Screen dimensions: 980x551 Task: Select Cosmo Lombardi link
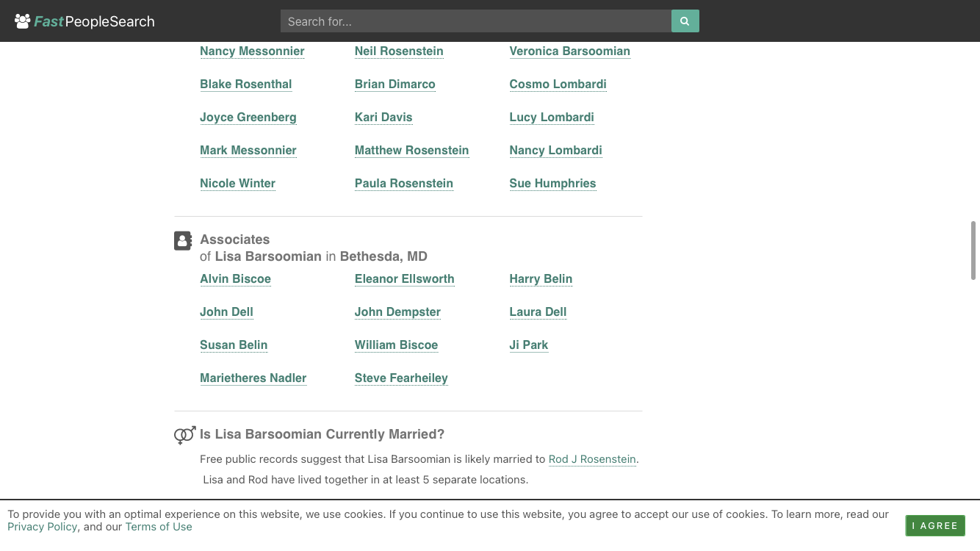click(558, 84)
